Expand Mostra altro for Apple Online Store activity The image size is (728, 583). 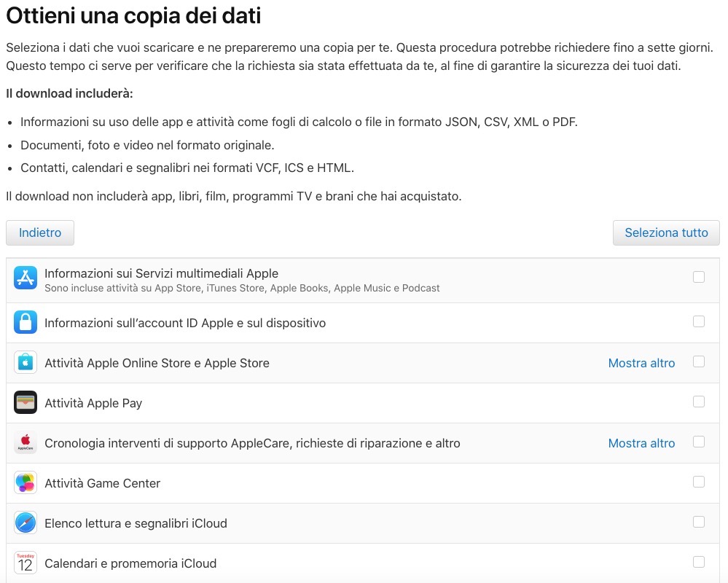tap(641, 363)
